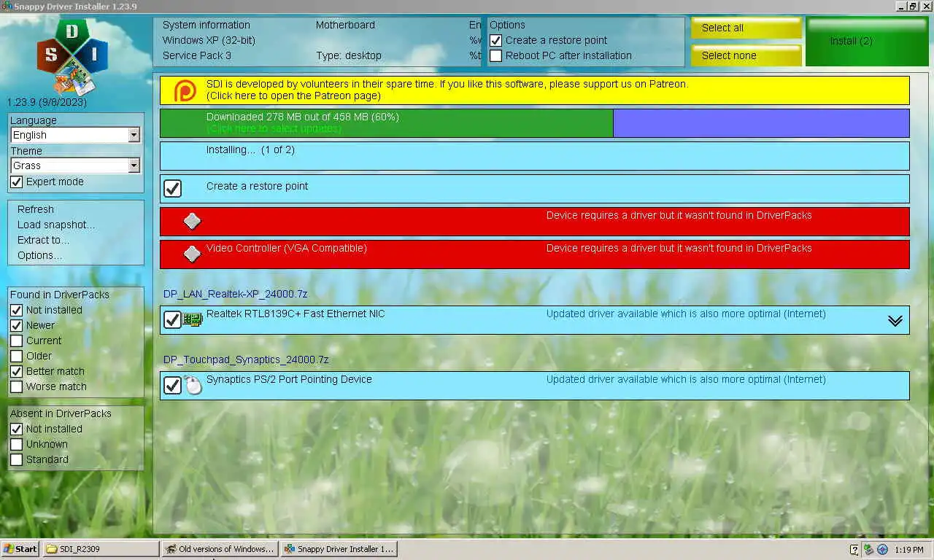The height and width of the screenshot is (560, 934).
Task: Click the Patreon logo icon
Action: [185, 90]
